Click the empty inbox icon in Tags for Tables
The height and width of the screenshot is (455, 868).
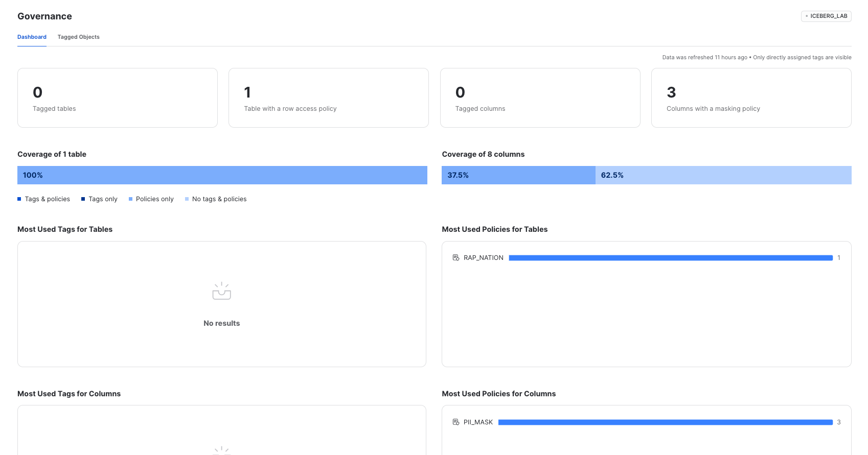coord(222,291)
